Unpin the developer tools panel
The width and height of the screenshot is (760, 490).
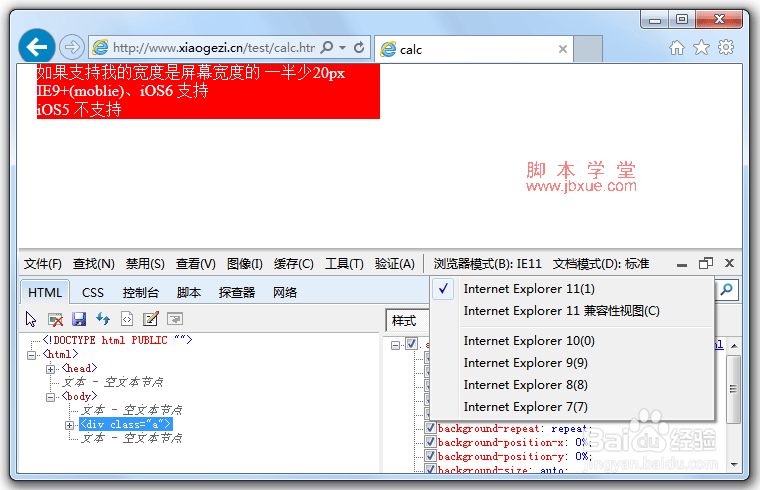(706, 263)
